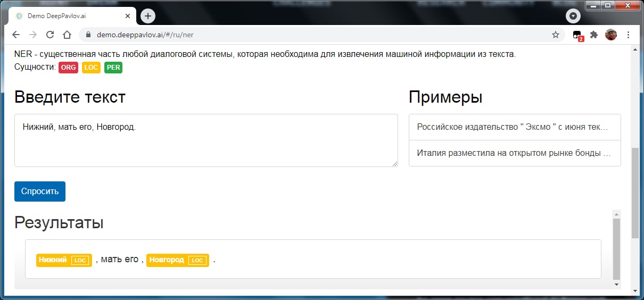Click the ORG entity badge
The image size is (644, 300).
69,68
